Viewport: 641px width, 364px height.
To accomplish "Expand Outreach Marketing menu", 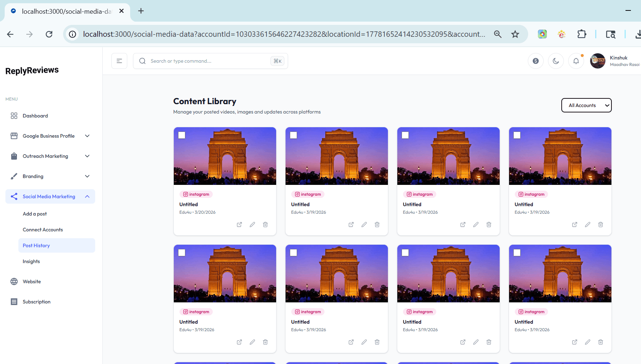I will [x=50, y=156].
